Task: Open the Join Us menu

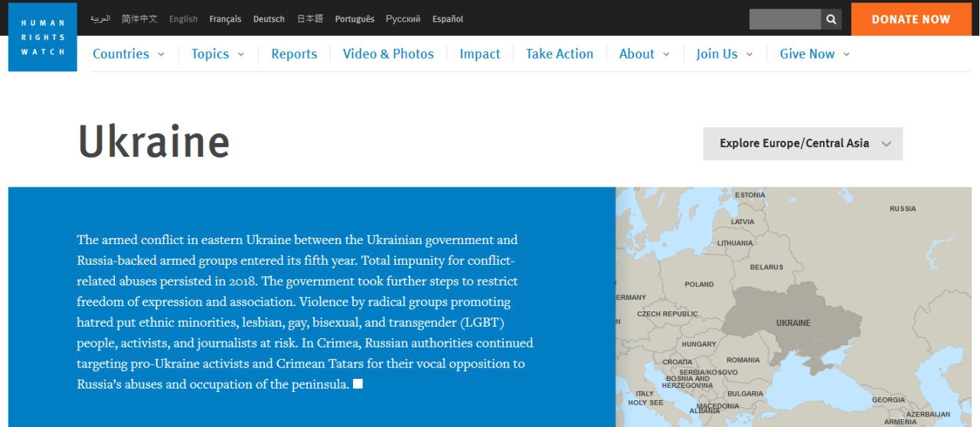Action: [x=717, y=54]
